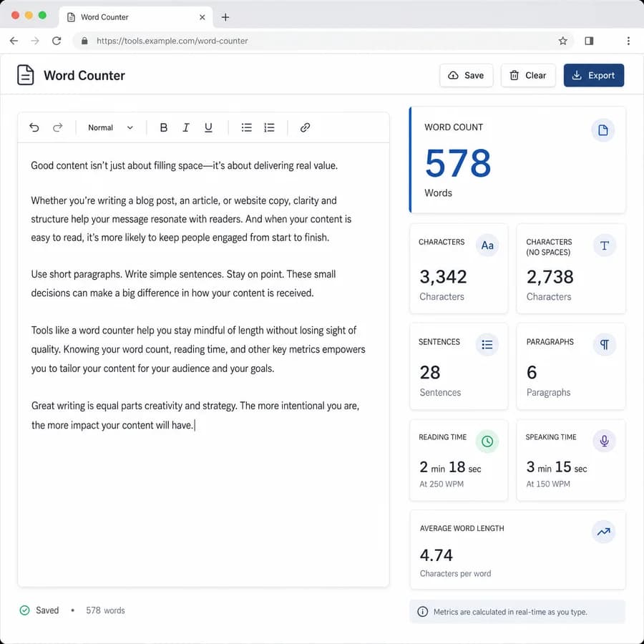644x644 pixels.
Task: Click the Word Counter document logo icon
Action: pyautogui.click(x=26, y=75)
